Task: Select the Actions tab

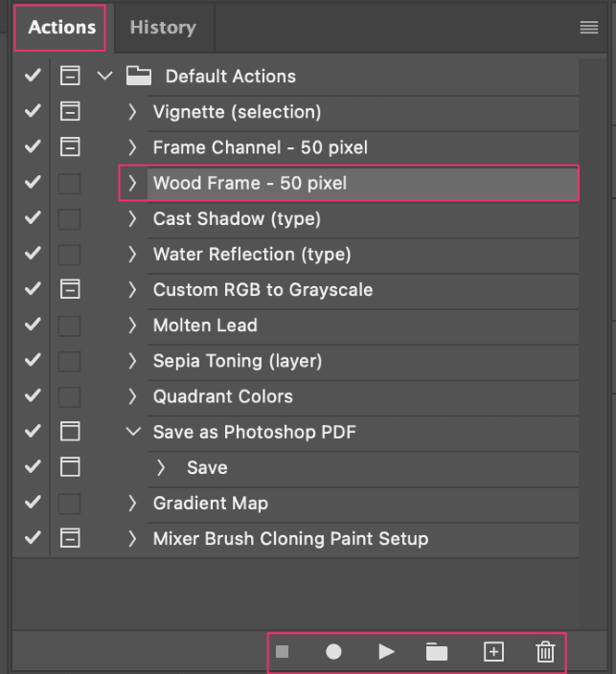Action: pyautogui.click(x=61, y=28)
